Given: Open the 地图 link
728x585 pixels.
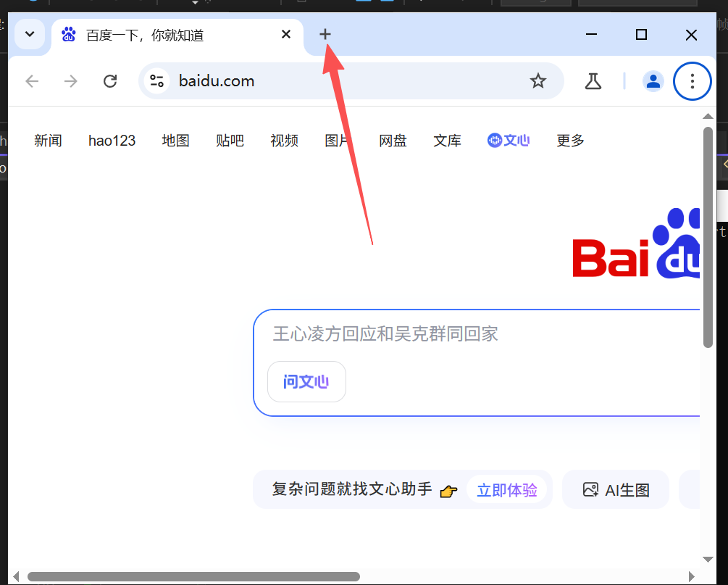Looking at the screenshot, I should (x=175, y=141).
